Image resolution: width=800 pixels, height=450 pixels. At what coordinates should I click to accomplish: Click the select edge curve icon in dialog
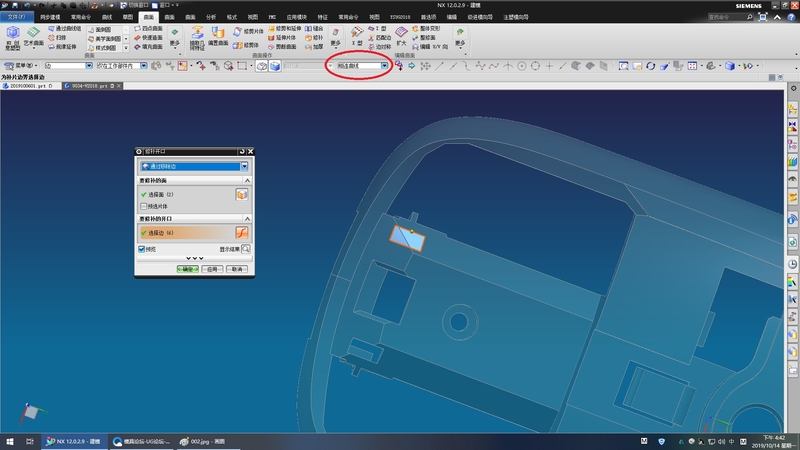241,232
